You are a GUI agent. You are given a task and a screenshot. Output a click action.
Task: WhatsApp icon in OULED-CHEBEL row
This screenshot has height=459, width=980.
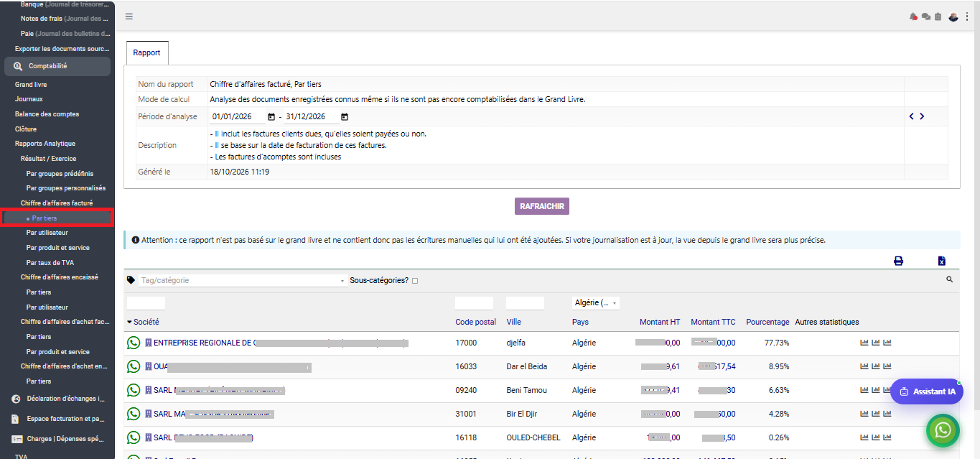pos(134,437)
